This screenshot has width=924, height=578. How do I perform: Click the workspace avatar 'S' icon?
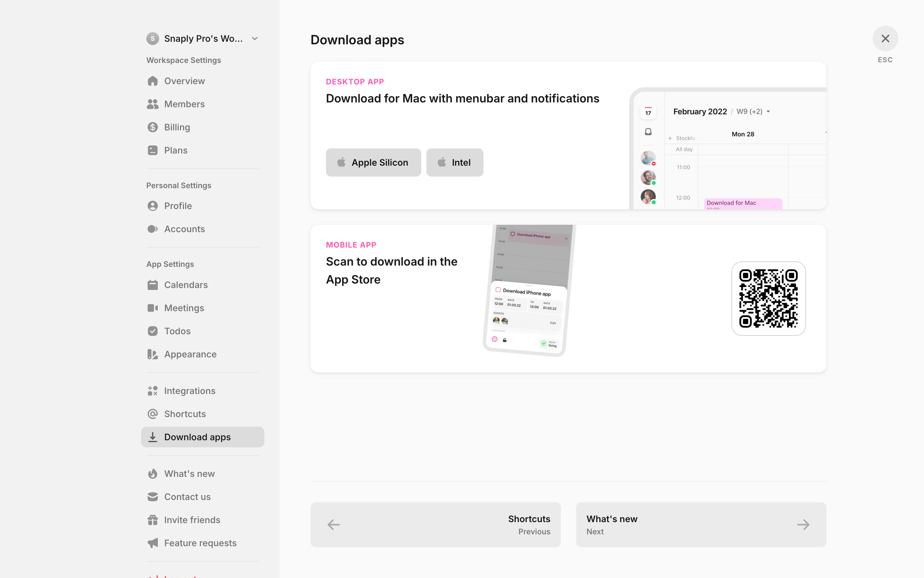click(153, 39)
